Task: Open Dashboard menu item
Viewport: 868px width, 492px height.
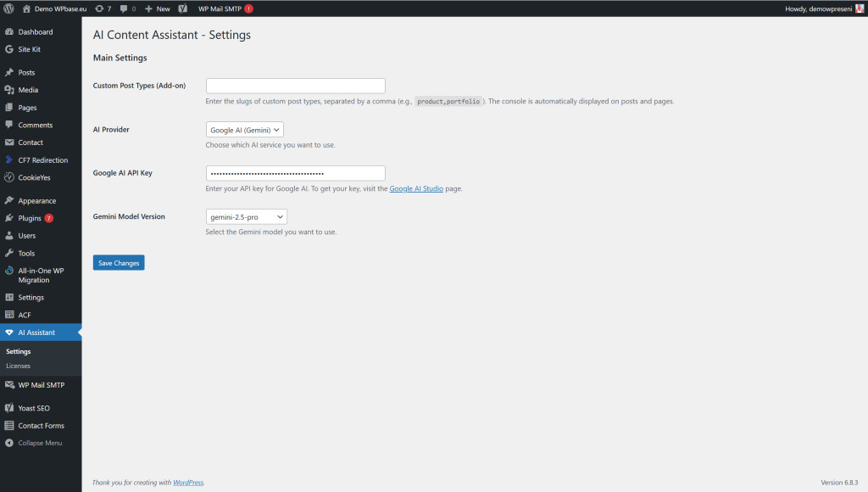Action: click(41, 31)
